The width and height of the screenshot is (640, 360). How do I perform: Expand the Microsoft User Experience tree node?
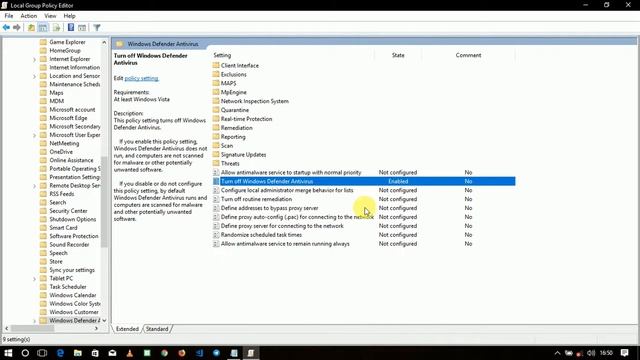point(34,135)
